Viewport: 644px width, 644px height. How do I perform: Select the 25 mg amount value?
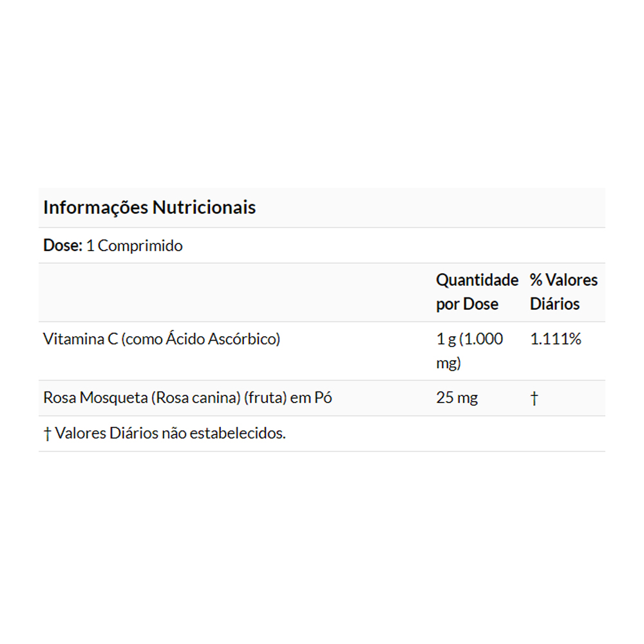pyautogui.click(x=457, y=398)
